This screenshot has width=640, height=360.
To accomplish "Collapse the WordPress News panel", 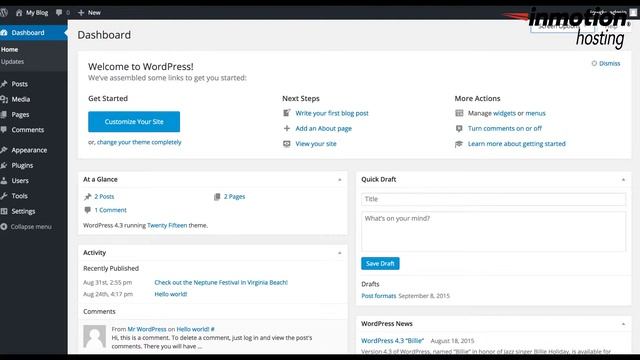I will [623, 324].
